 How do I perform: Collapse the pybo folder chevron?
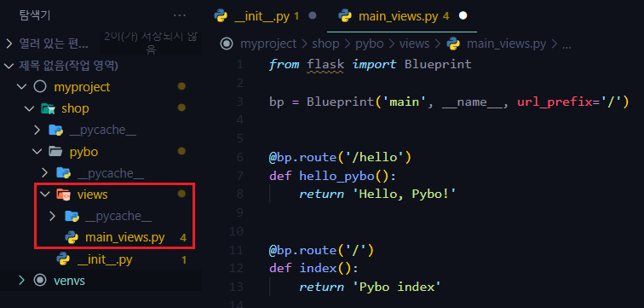tap(37, 152)
